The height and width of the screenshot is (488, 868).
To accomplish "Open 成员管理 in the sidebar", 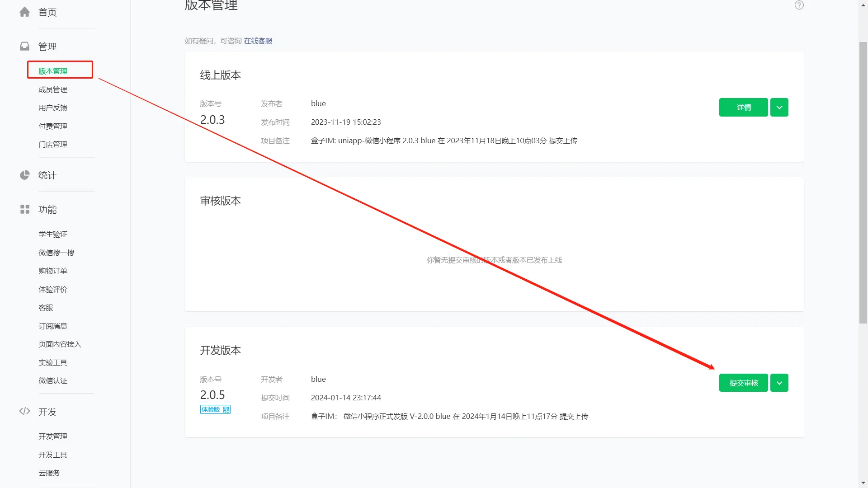I will pos(53,89).
